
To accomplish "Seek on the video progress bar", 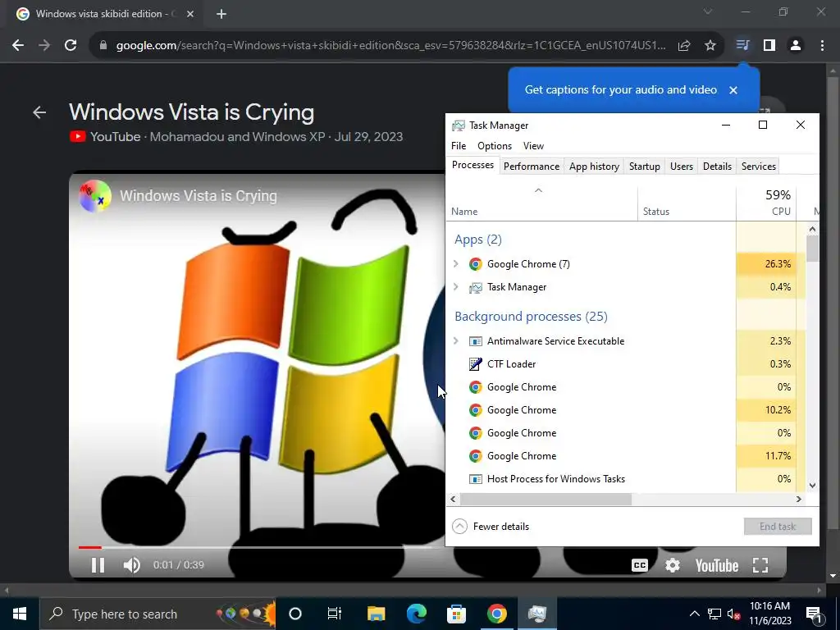I will [257, 547].
